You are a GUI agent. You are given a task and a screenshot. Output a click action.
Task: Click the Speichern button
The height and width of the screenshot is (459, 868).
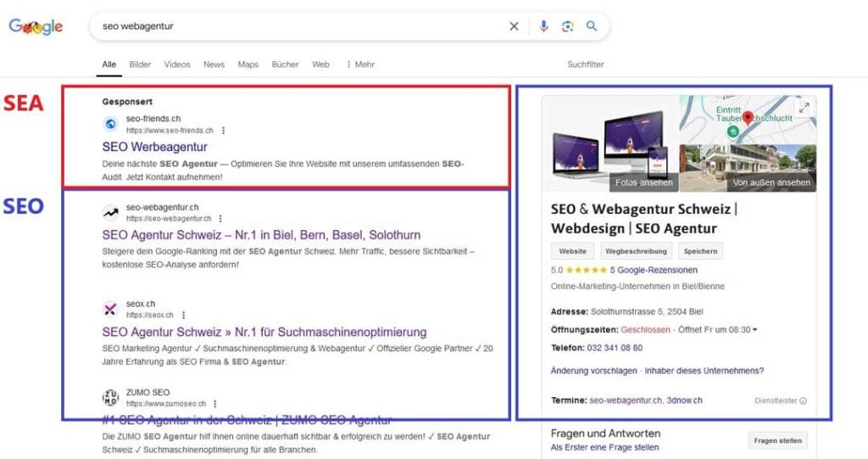pos(700,251)
